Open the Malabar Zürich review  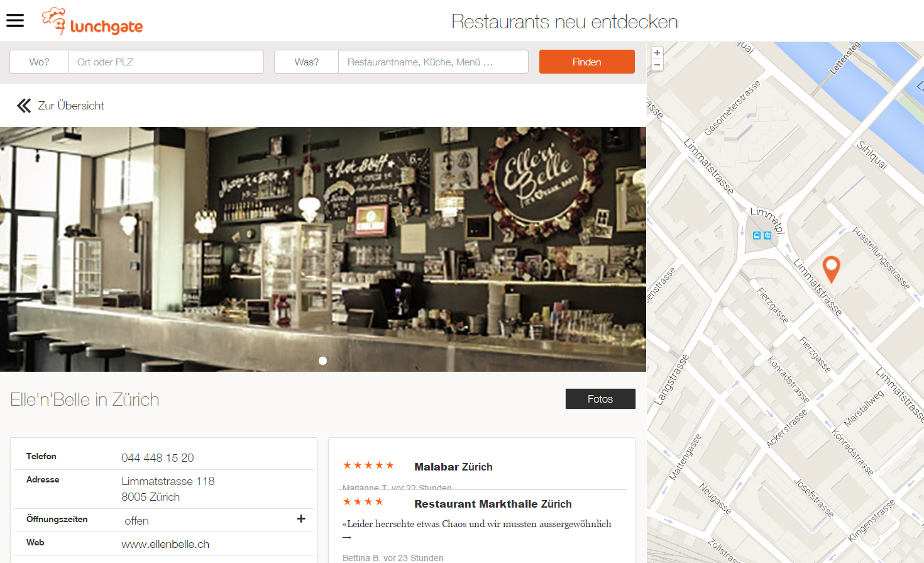453,467
